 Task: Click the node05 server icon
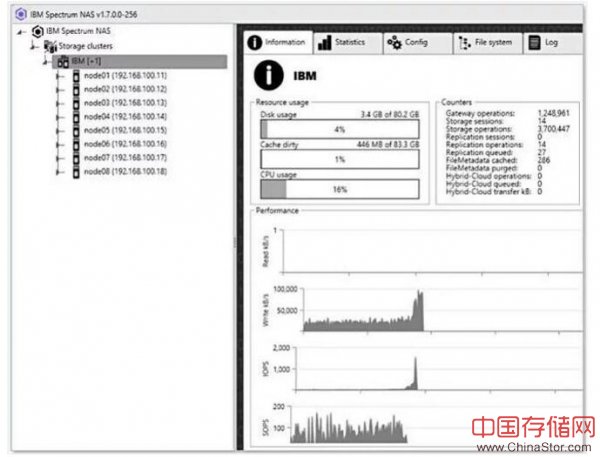coord(75,130)
